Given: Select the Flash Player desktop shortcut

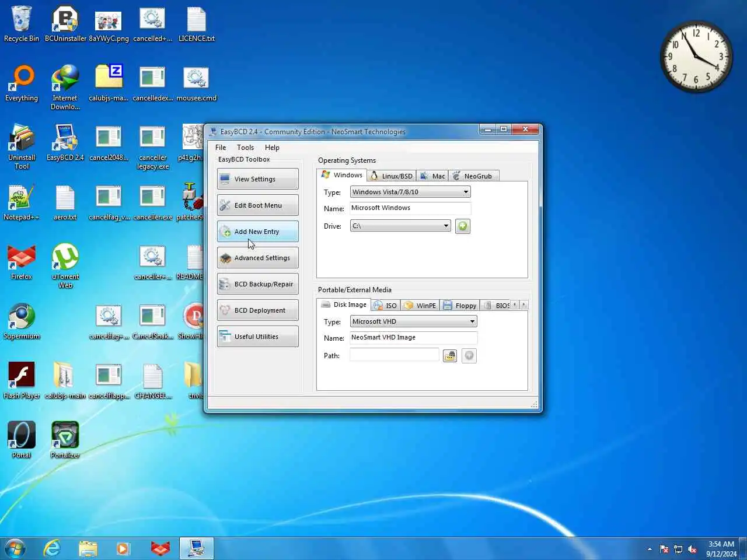Looking at the screenshot, I should point(22,381).
